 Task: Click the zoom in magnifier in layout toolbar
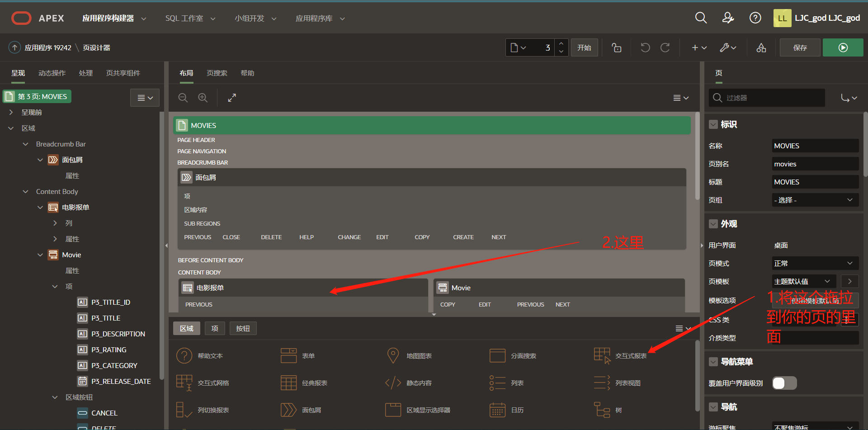[203, 98]
